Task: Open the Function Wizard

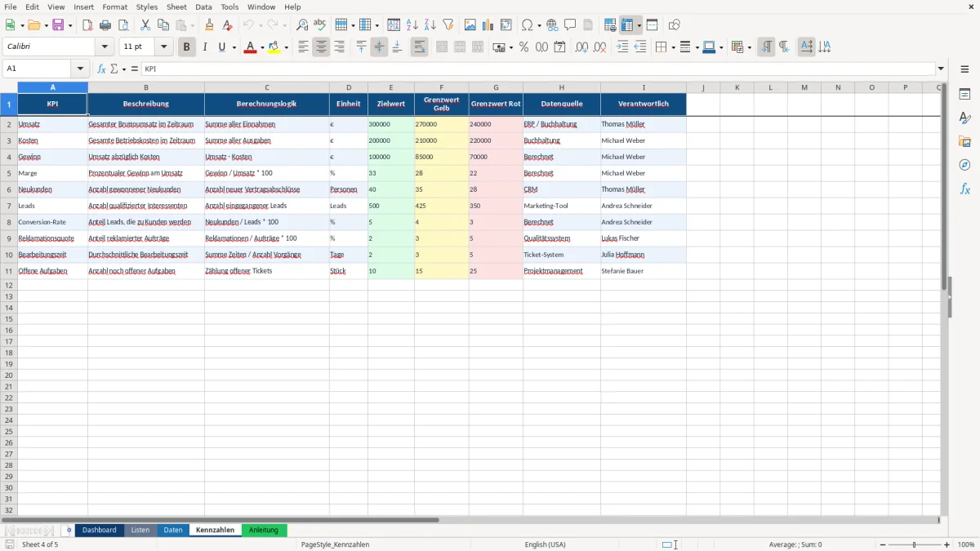Action: [x=102, y=69]
